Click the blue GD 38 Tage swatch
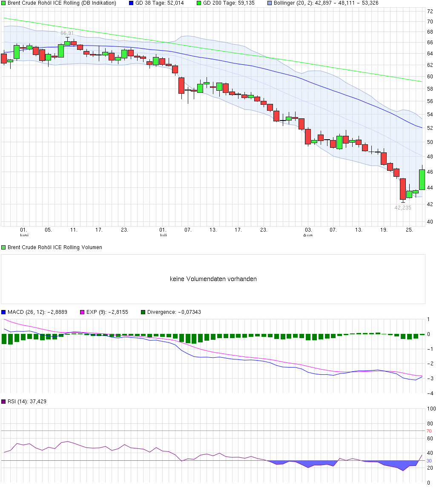448x488 pixels. pyautogui.click(x=131, y=3)
